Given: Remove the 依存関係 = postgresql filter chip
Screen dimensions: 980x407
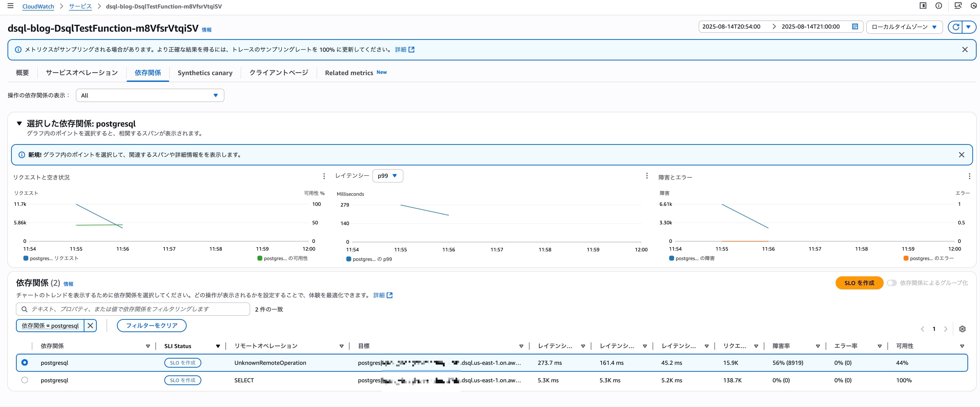Looking at the screenshot, I should click(90, 326).
